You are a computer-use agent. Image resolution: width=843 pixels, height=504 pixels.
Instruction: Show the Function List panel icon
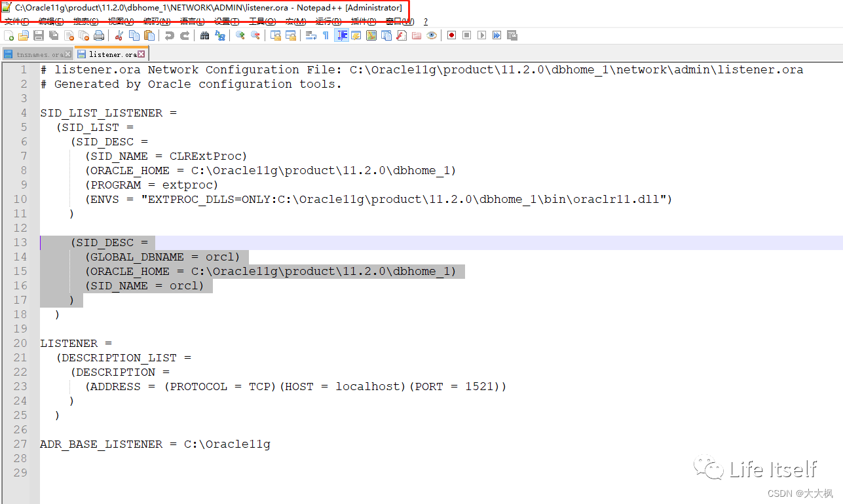(x=402, y=35)
